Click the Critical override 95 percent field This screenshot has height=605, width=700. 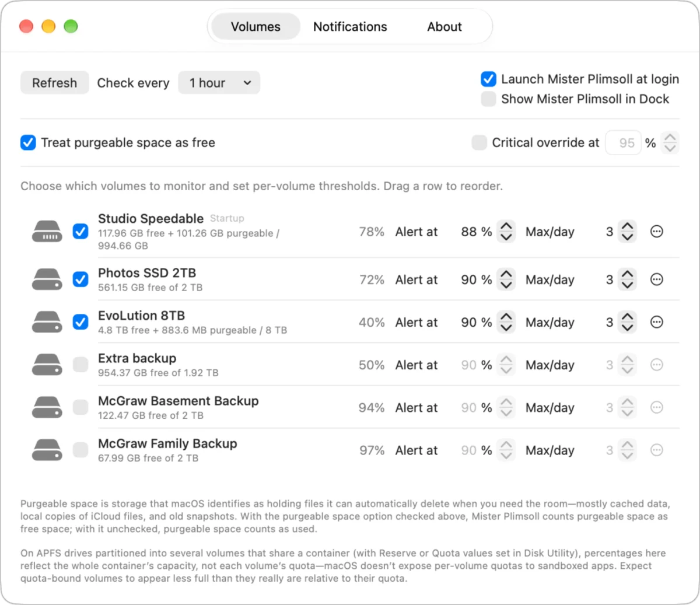pos(624,142)
